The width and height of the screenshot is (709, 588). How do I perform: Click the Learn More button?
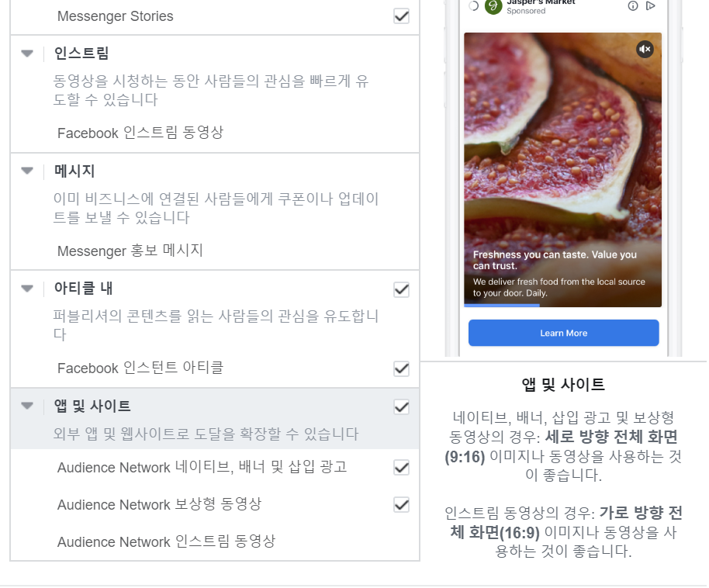pyautogui.click(x=563, y=333)
